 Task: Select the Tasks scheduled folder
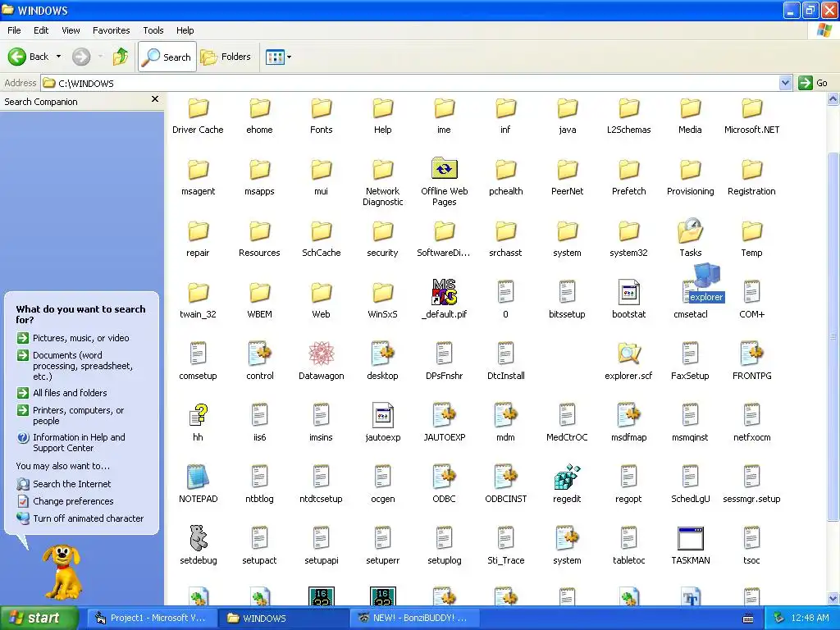tap(690, 231)
